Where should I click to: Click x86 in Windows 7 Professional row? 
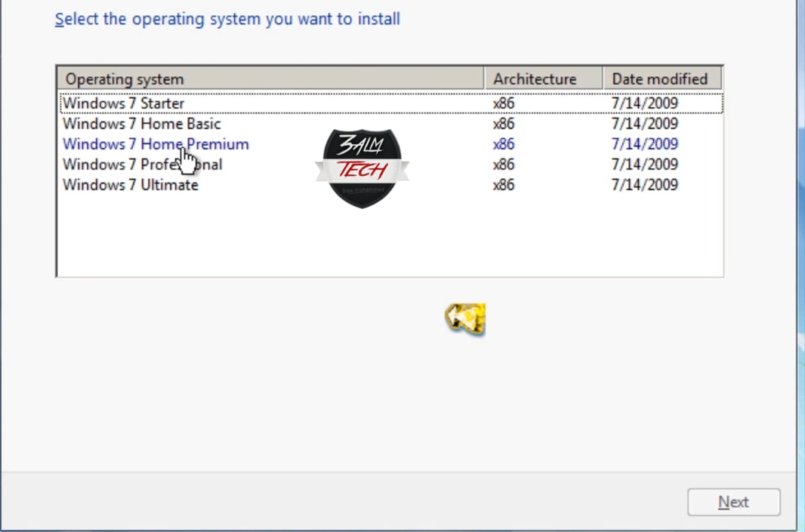tap(504, 165)
